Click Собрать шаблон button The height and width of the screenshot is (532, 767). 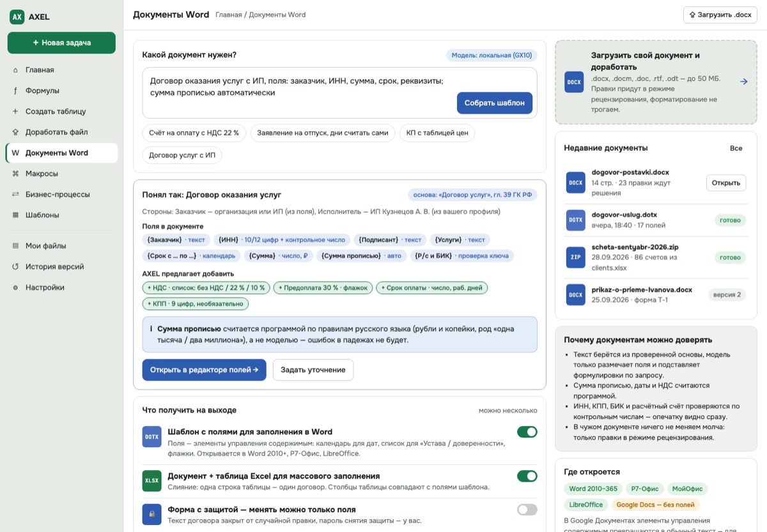pos(495,103)
